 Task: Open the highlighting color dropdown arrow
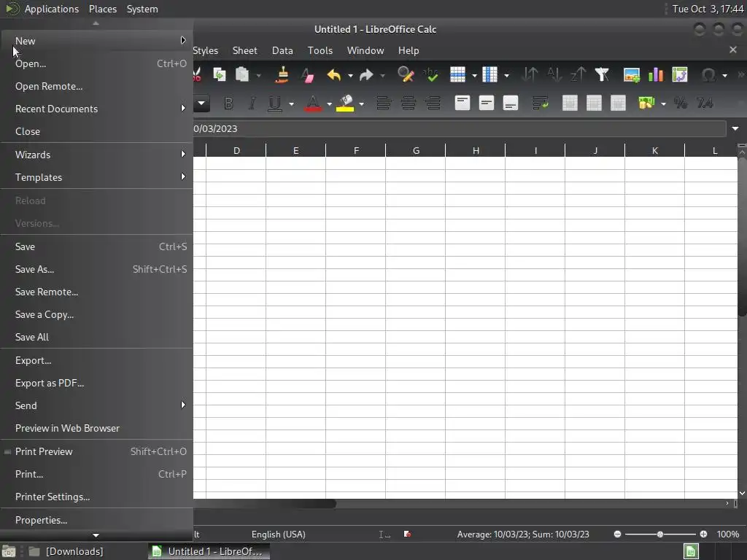(362, 104)
